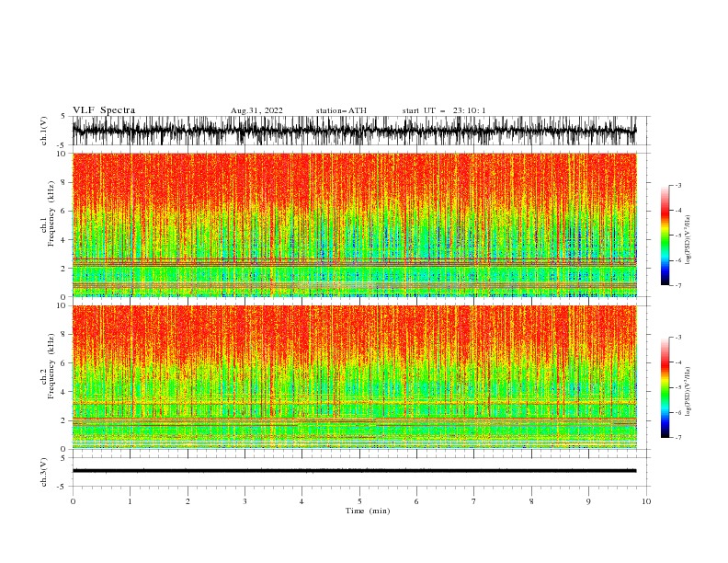728x563 pixels.
Task: Click the ch.3 voltage waveform trace
Action: [x=354, y=471]
